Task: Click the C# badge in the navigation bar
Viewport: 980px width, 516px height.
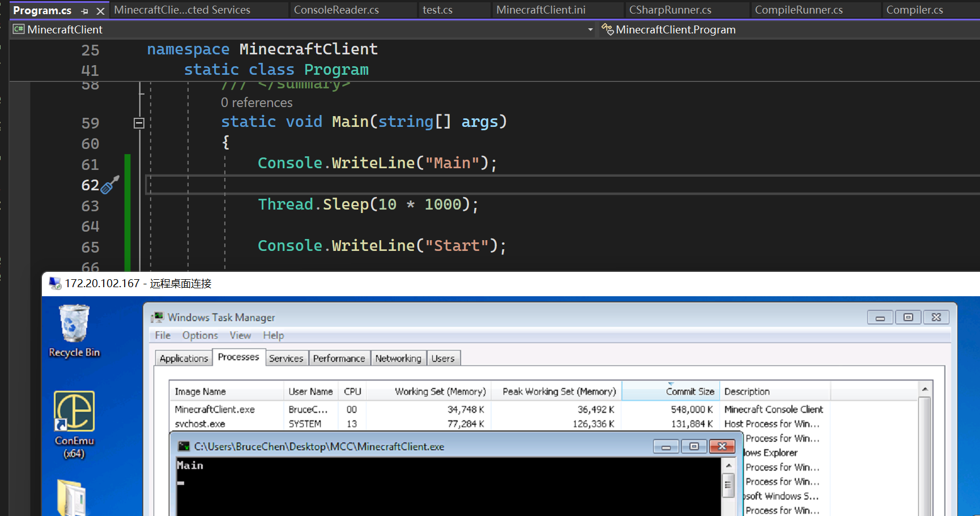Action: click(19, 29)
